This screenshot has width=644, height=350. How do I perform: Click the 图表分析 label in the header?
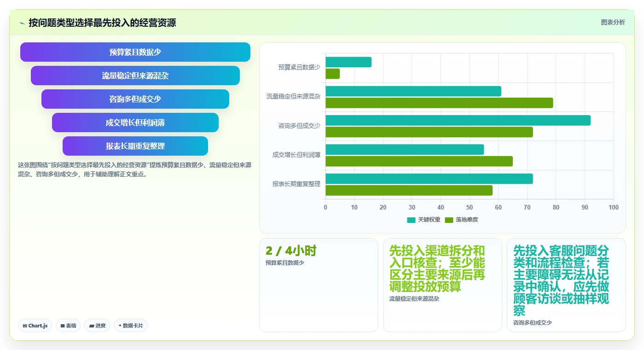(613, 22)
